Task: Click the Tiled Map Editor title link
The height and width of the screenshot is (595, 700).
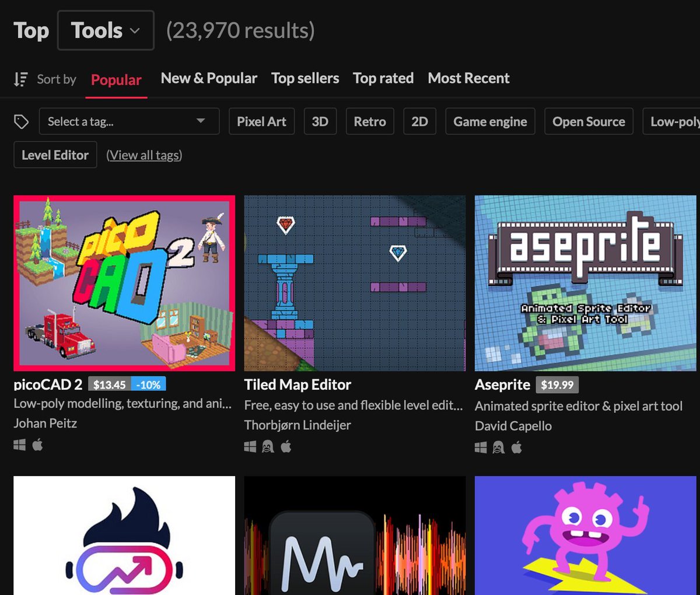Action: pyautogui.click(x=297, y=384)
